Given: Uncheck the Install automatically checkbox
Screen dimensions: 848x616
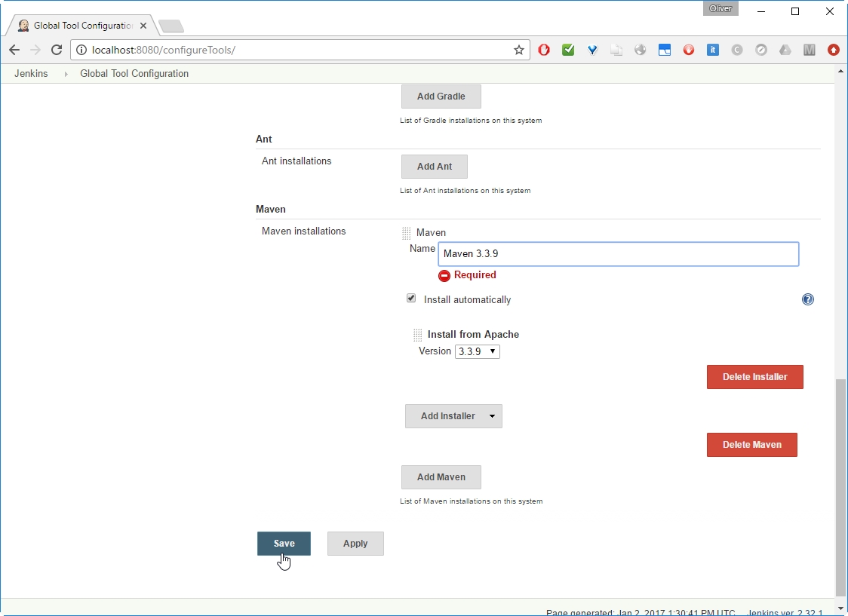Looking at the screenshot, I should pos(411,299).
